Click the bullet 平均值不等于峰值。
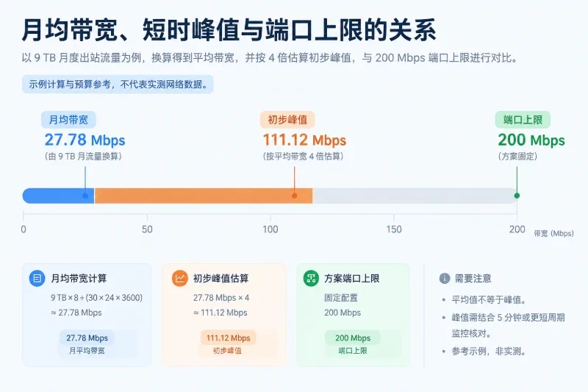588x392 pixels. [x=489, y=300]
